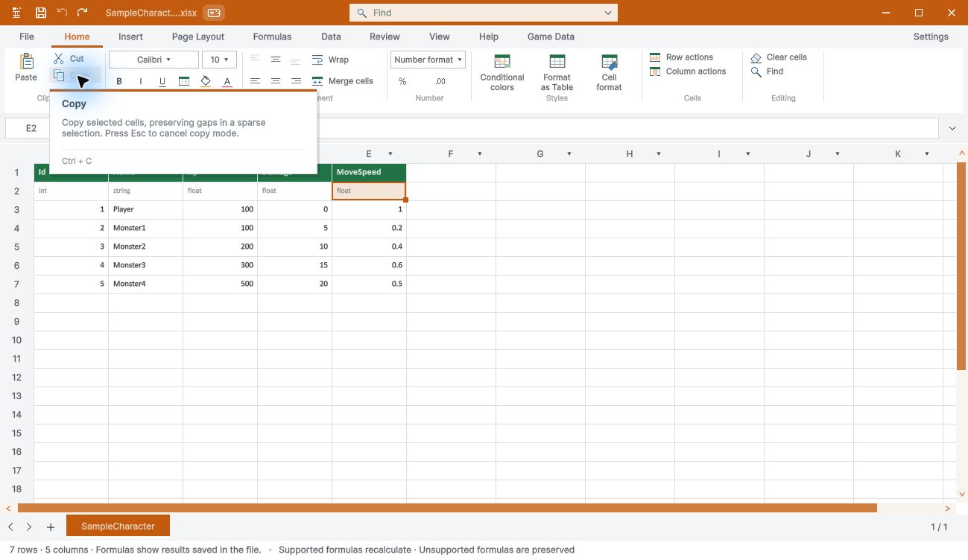
Task: Expand the Find box dropdown arrow
Action: pyautogui.click(x=608, y=13)
